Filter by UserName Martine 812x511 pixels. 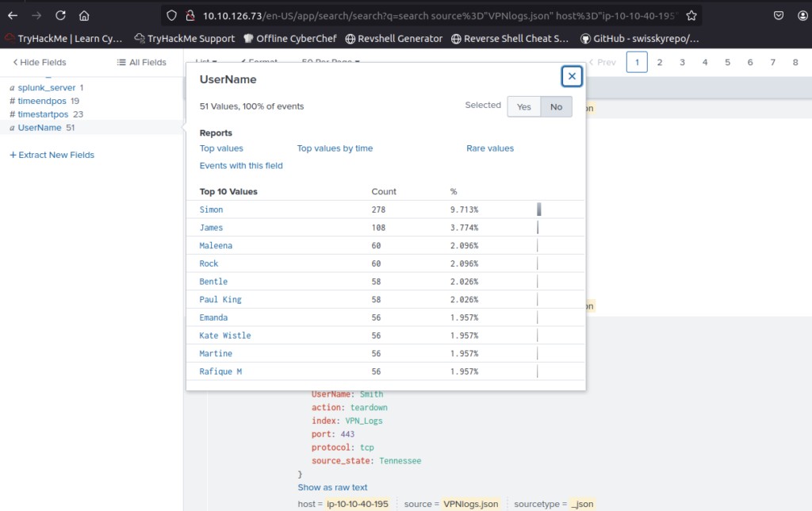tap(216, 353)
